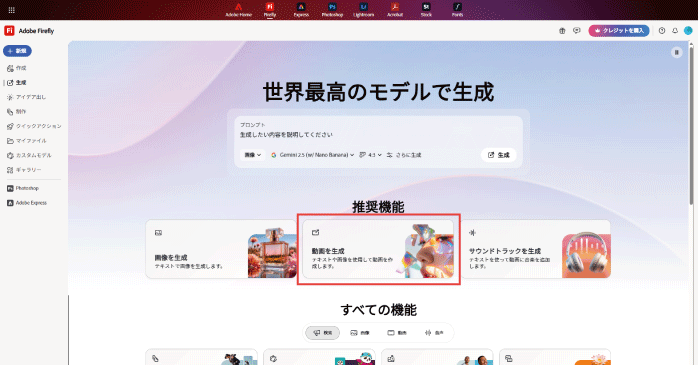Image resolution: width=698 pixels, height=365 pixels.
Task: Open 作成 in the sidebar
Action: click(x=17, y=68)
